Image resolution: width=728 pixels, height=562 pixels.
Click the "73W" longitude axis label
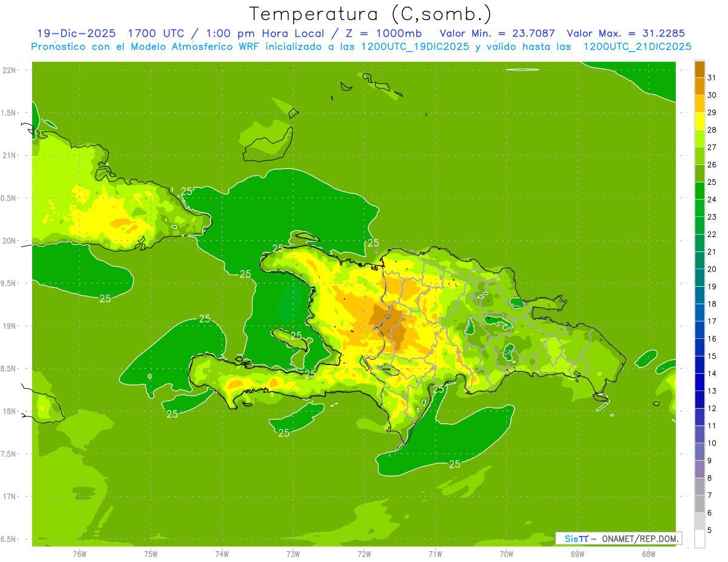293,554
